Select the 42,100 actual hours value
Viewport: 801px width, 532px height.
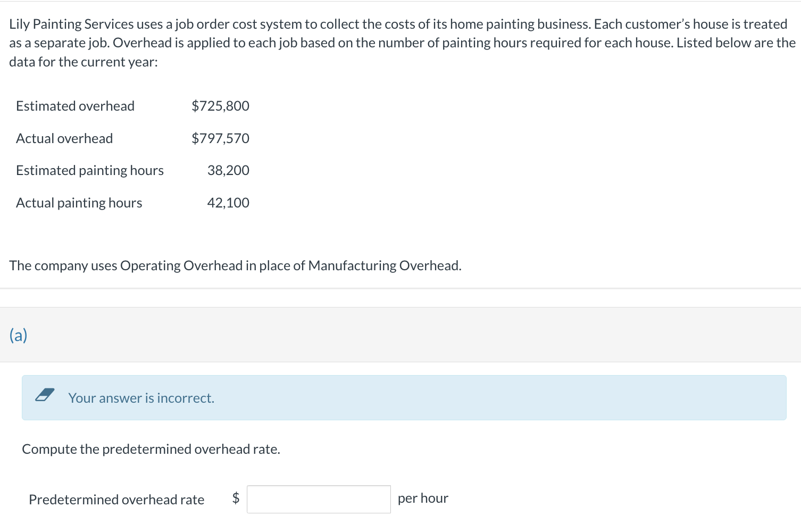tap(228, 203)
